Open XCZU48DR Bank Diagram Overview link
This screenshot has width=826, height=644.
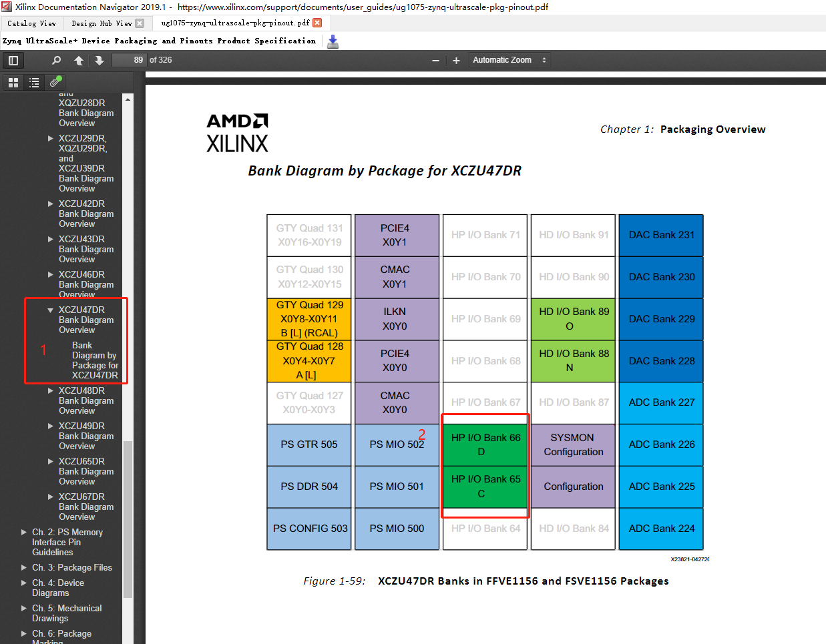click(86, 400)
